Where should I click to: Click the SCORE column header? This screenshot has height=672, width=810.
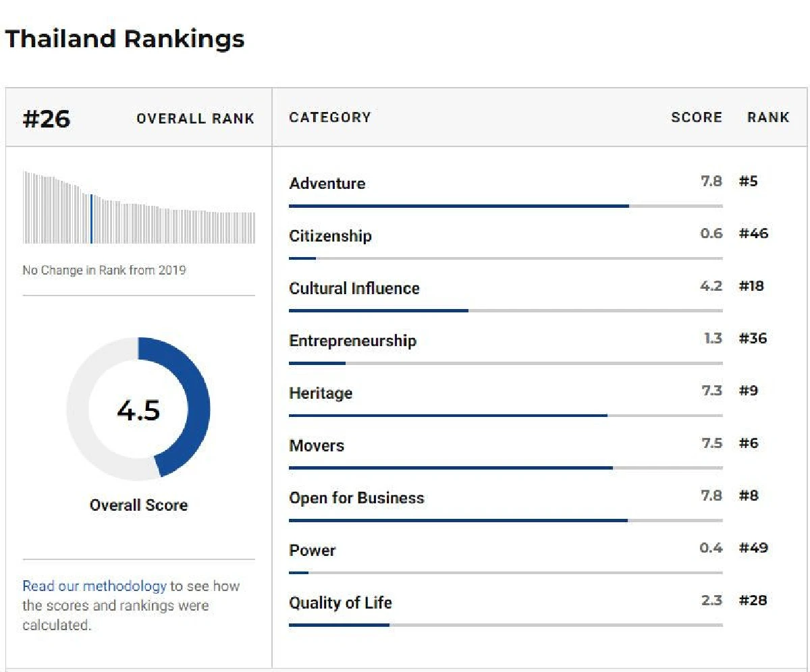(696, 117)
